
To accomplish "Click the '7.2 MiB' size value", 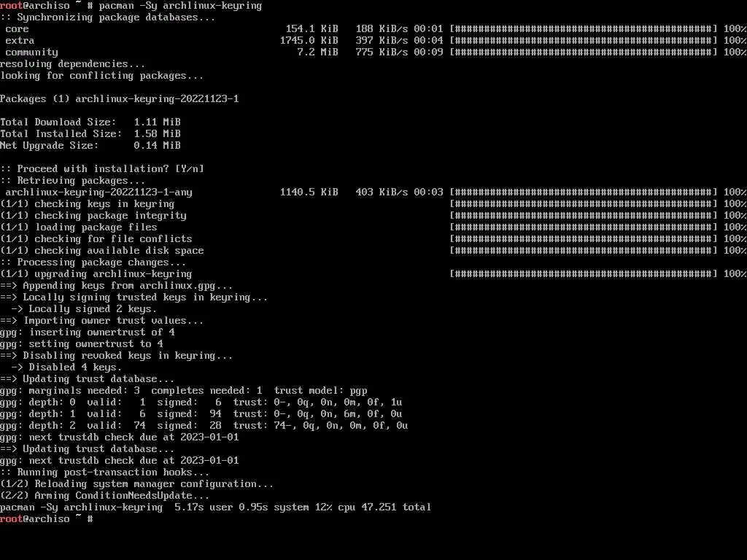I will click(x=317, y=52).
